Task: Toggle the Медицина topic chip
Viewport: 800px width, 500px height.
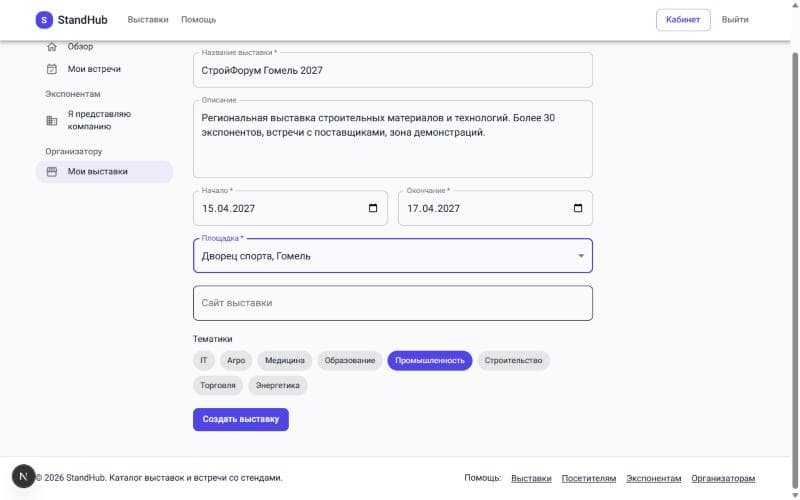Action: (x=285, y=361)
